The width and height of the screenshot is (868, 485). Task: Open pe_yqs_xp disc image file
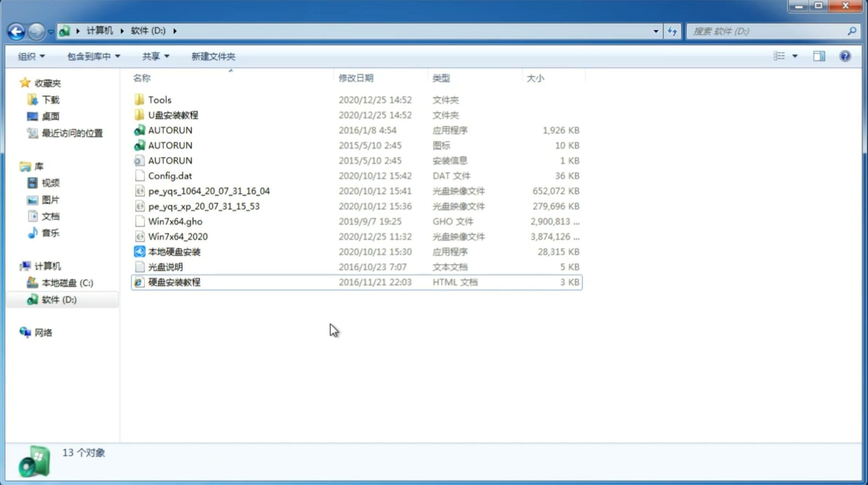(x=204, y=206)
